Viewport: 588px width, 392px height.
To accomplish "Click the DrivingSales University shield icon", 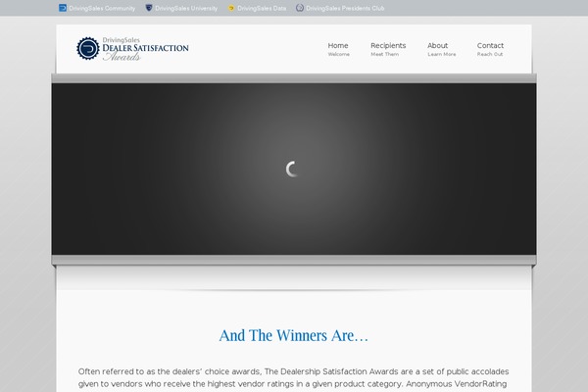I will (149, 8).
